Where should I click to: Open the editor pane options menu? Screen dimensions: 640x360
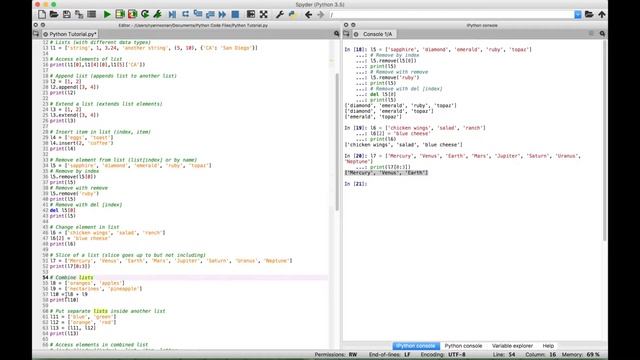click(337, 34)
